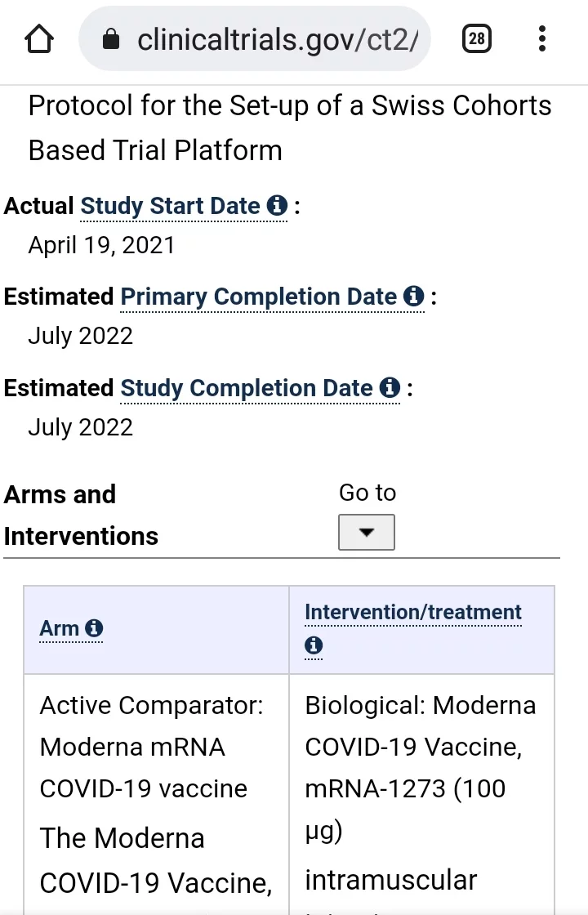Click the Arm column header link

[59, 628]
